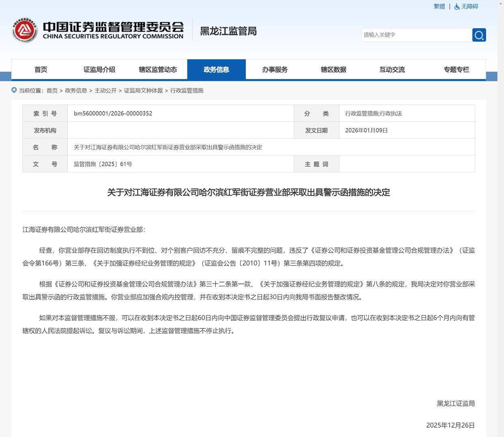The width and height of the screenshot is (504, 437).
Task: Open the 互动交流 navigation item
Action: click(x=392, y=69)
